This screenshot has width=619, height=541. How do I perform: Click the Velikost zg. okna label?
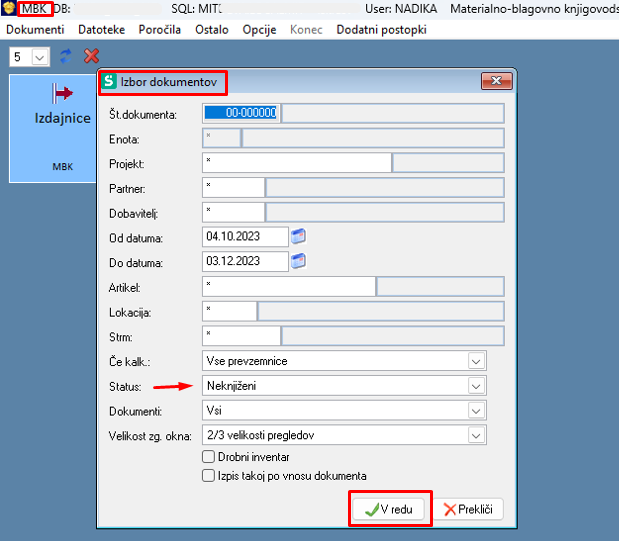pyautogui.click(x=150, y=436)
